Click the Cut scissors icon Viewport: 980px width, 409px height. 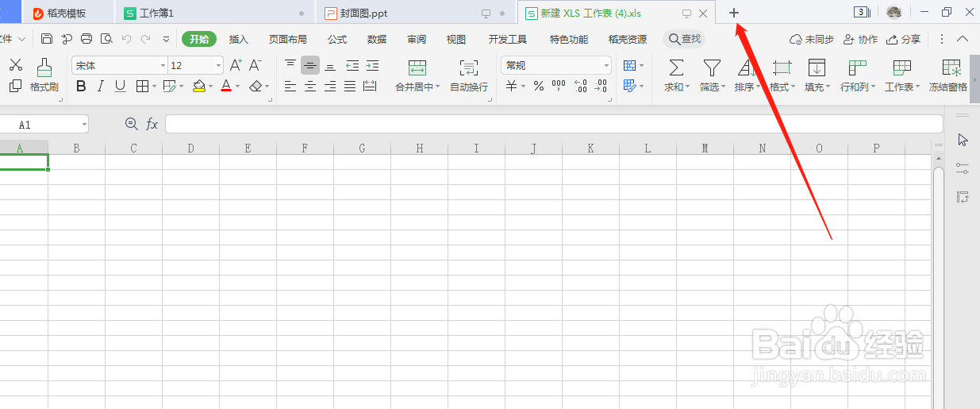(x=16, y=65)
